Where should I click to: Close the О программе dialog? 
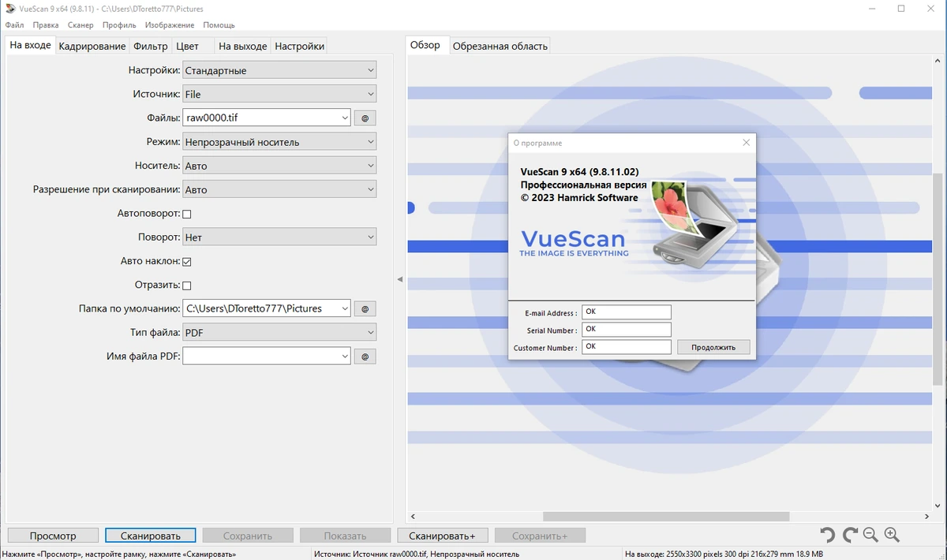coord(746,143)
